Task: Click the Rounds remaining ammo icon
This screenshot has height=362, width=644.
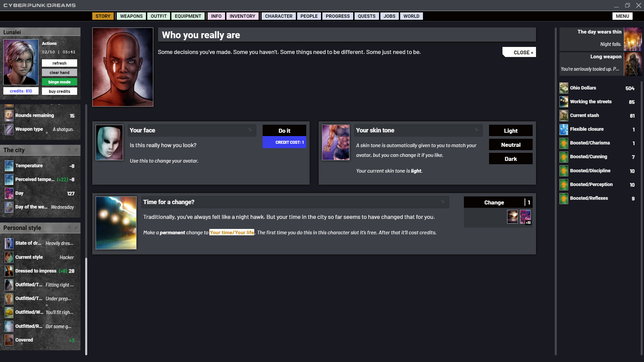Action: (x=9, y=115)
